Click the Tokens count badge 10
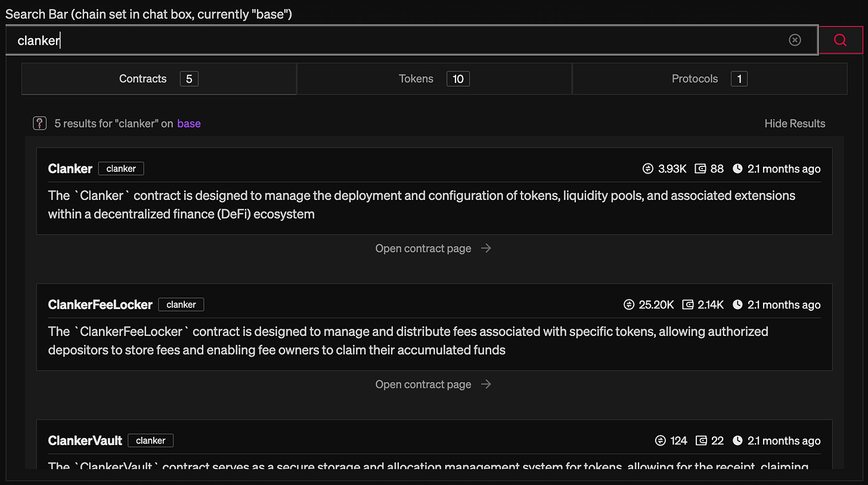This screenshot has height=485, width=868. coord(458,79)
